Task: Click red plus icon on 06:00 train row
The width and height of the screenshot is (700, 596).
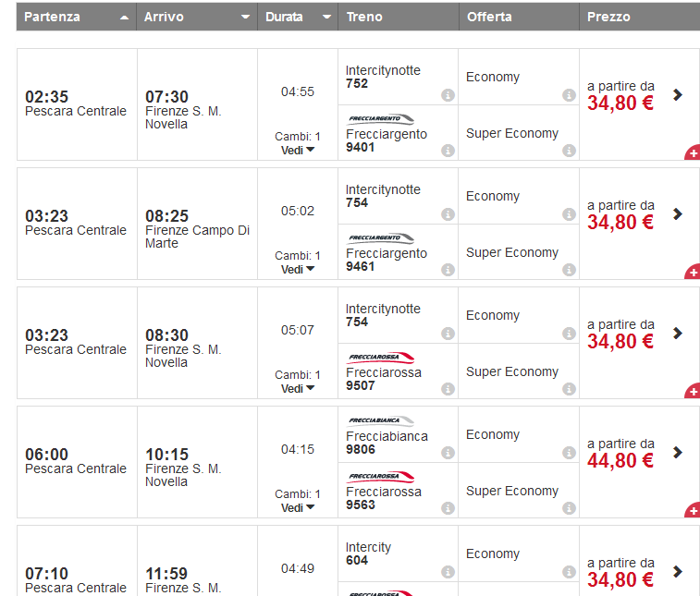Action: tap(693, 511)
